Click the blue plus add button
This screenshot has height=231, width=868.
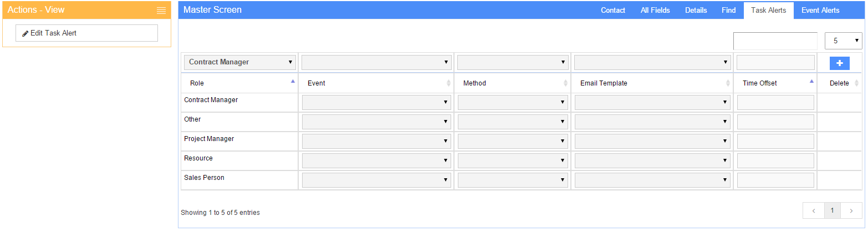click(x=839, y=63)
